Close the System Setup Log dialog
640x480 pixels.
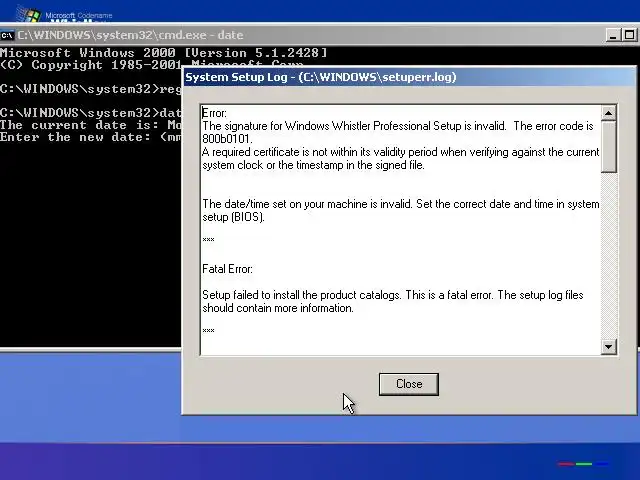(409, 384)
